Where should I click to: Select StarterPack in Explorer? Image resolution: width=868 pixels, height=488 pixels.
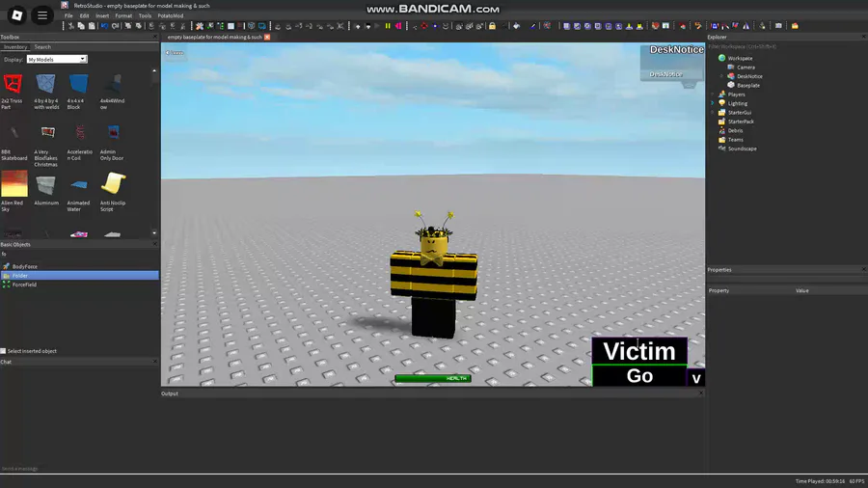point(740,122)
